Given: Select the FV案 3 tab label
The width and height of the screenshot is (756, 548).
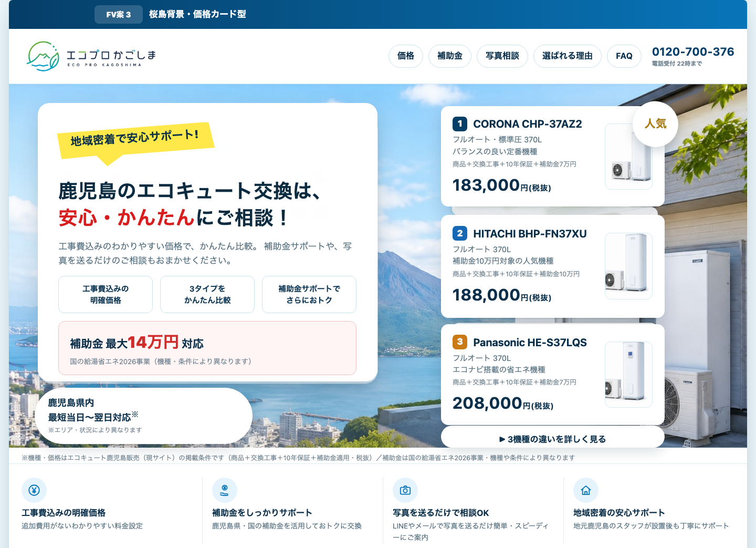Looking at the screenshot, I should coord(119,15).
